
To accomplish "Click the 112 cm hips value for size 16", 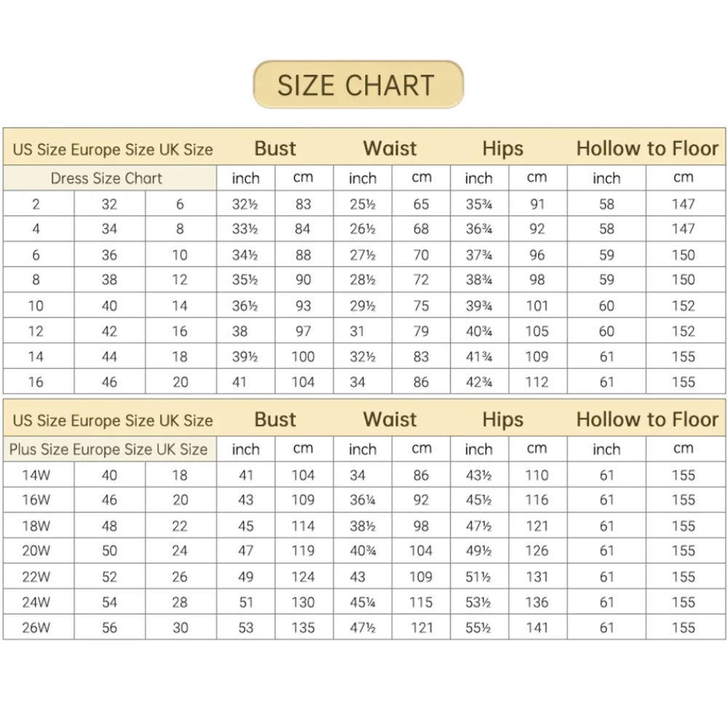I will [537, 382].
